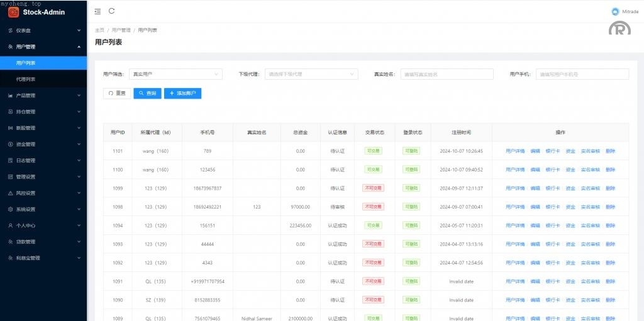Click the Mitrade user avatar icon

pyautogui.click(x=614, y=11)
